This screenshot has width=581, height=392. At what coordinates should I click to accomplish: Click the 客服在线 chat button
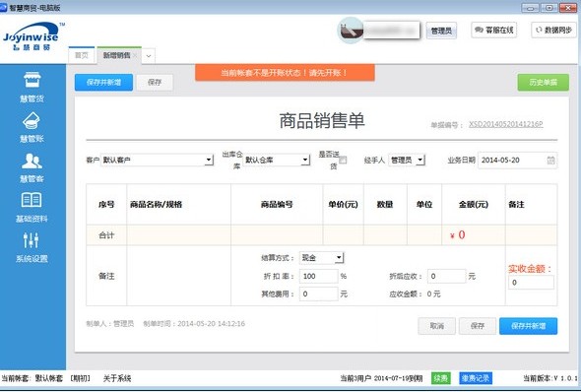[494, 30]
